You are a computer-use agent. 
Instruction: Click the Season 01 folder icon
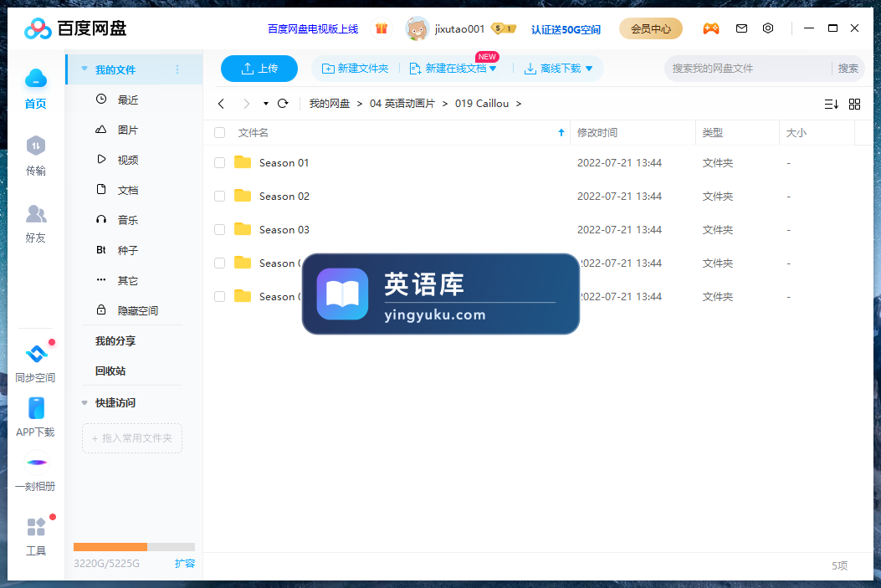click(x=243, y=162)
